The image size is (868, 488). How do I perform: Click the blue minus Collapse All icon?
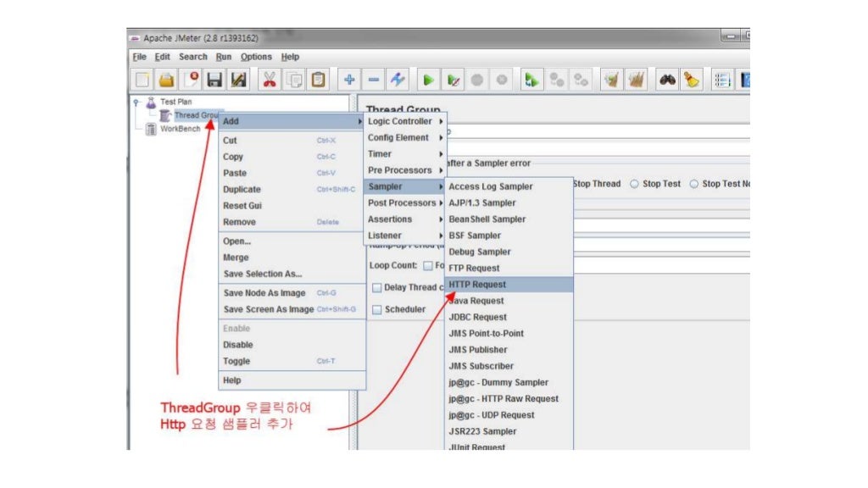(x=374, y=80)
